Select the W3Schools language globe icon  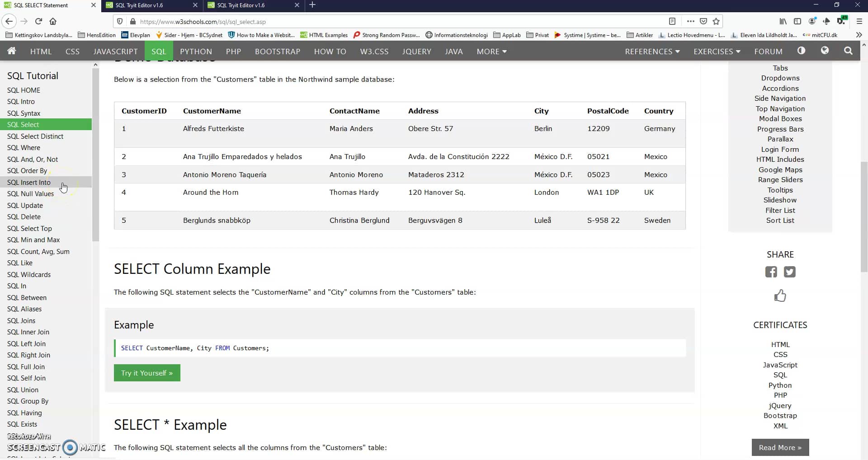tap(825, 51)
